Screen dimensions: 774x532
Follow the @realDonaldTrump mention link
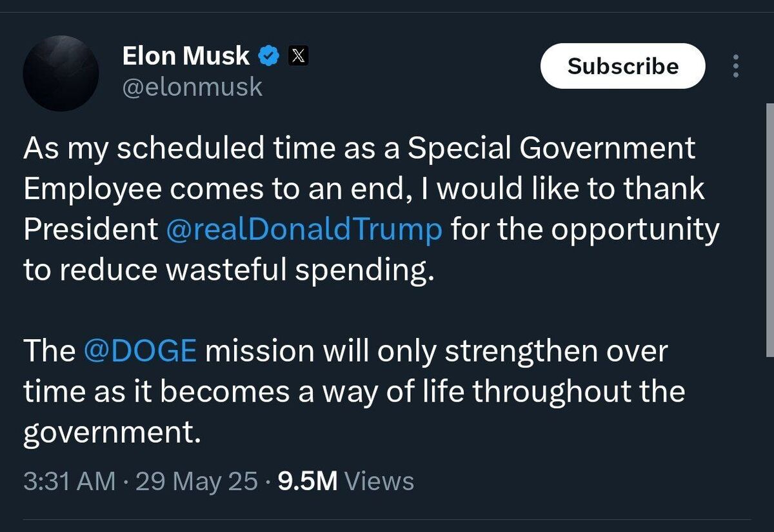pyautogui.click(x=304, y=230)
